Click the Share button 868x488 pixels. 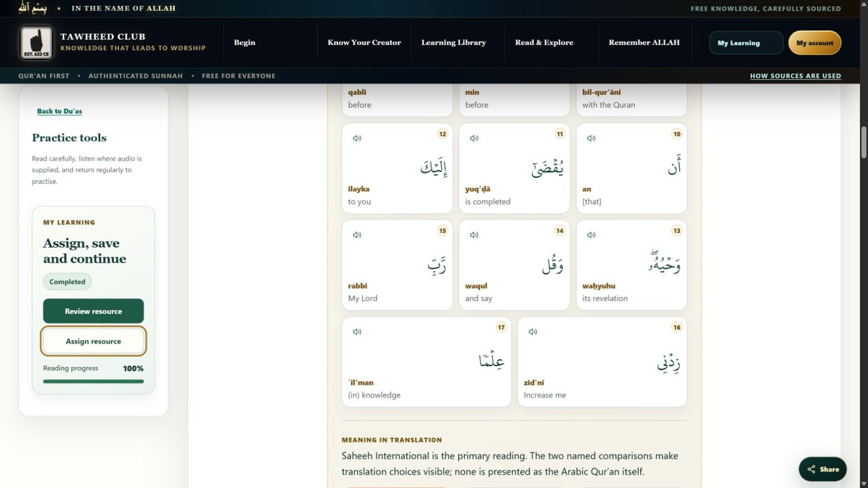(x=822, y=470)
